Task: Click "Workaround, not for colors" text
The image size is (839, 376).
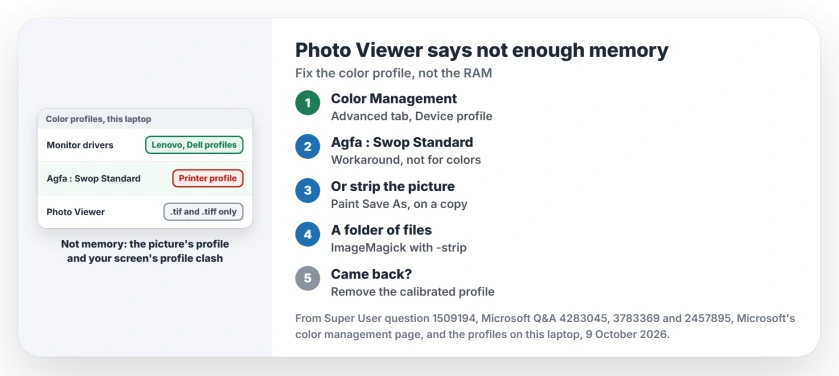Action: [x=406, y=160]
